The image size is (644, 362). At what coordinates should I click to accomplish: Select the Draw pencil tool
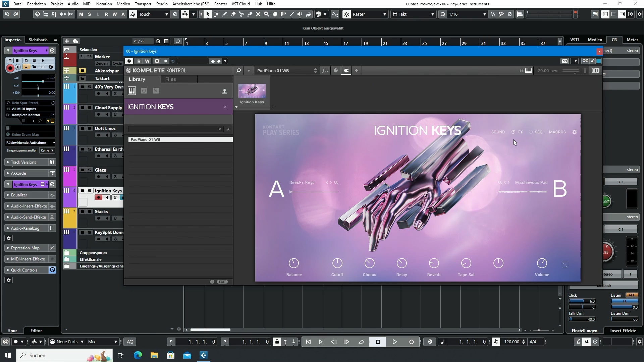(225, 14)
